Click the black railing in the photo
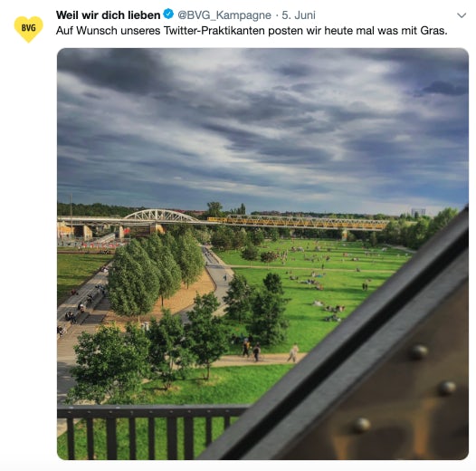Screen dimensions: 476x471 pos(150,431)
